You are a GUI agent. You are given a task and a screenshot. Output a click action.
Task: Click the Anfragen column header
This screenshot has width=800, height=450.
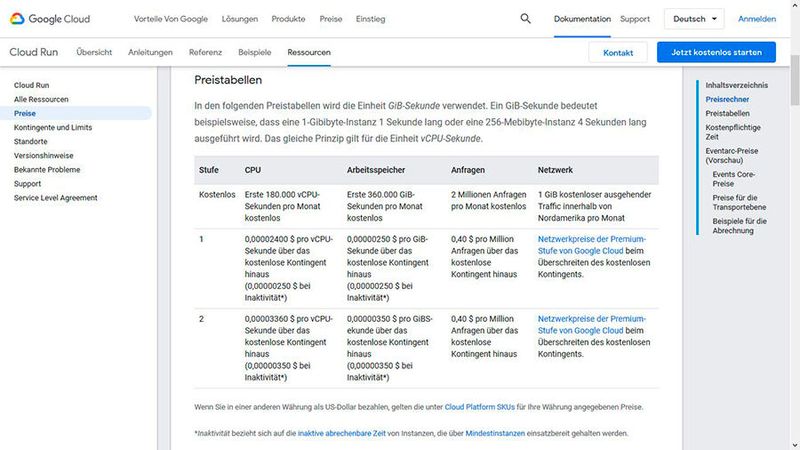[468, 170]
